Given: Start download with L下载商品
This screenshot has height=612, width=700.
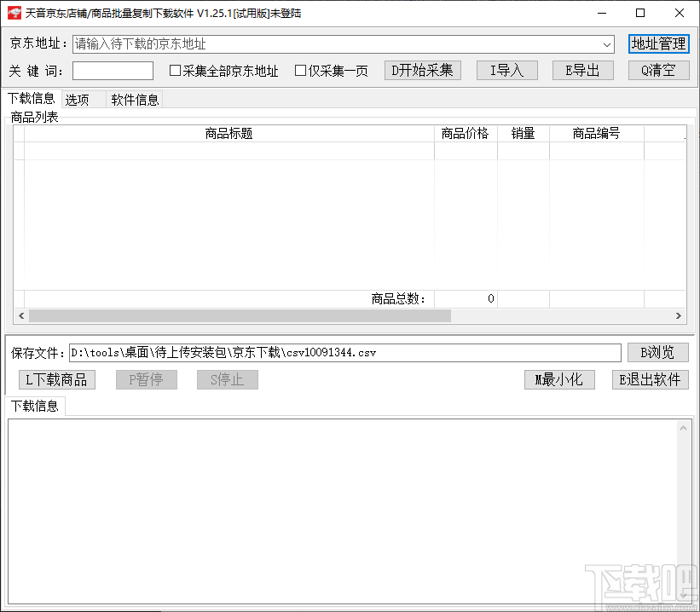Looking at the screenshot, I should (56, 379).
